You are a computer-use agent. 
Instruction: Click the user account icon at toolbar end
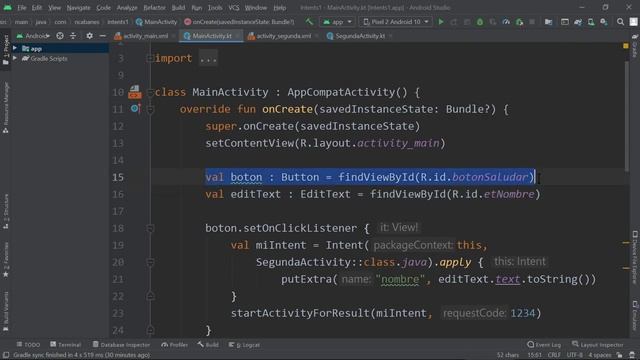[x=634, y=22]
